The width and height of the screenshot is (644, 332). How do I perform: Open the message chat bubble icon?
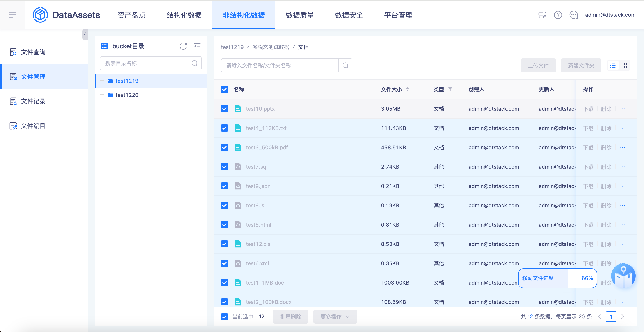coord(573,15)
